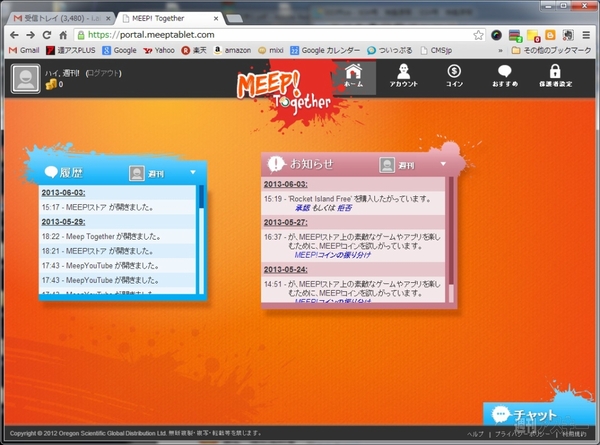Click the お知らせ panel vertical scrollbar
This screenshot has height=445, width=600.
pos(451,240)
